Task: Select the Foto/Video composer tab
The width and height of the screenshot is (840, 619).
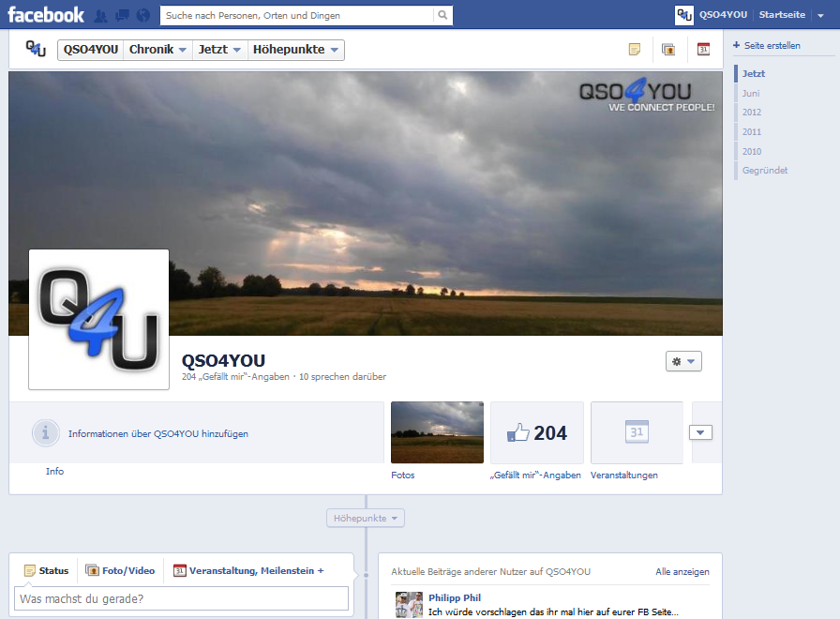Action: click(x=121, y=570)
